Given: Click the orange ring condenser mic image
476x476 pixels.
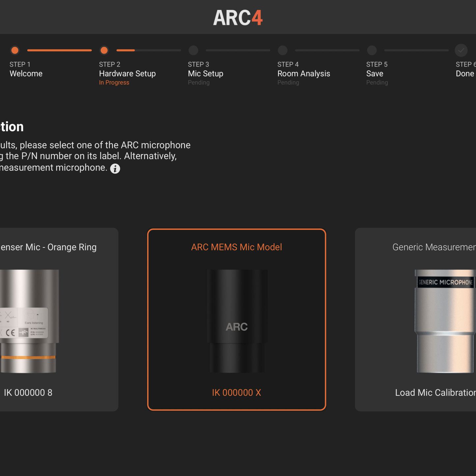Looking at the screenshot, I should (29, 321).
